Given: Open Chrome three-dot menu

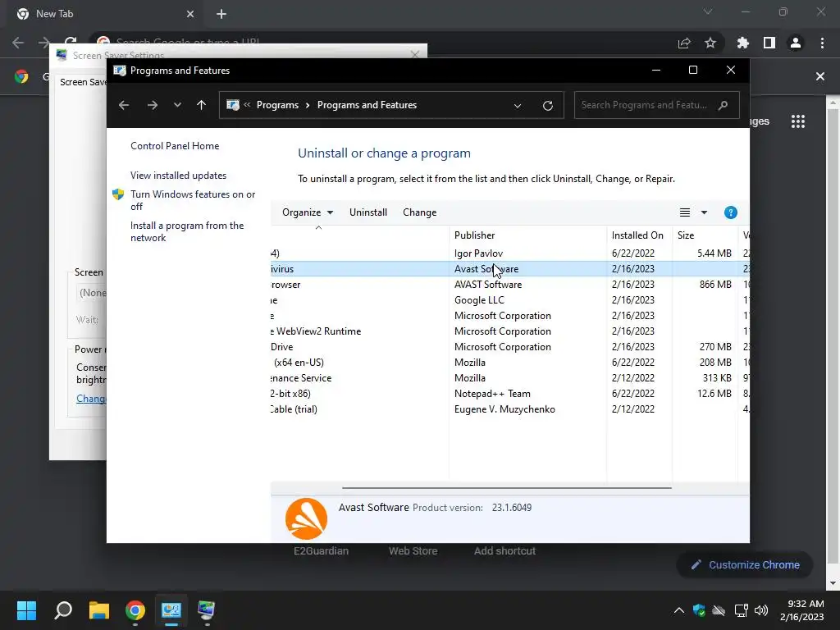Looking at the screenshot, I should click(822, 43).
